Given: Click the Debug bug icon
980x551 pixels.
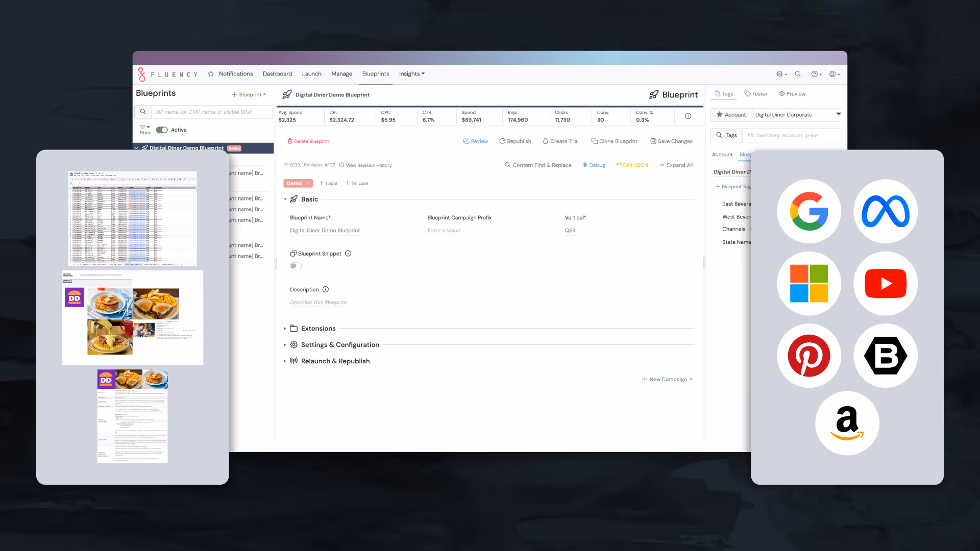Looking at the screenshot, I should [585, 165].
